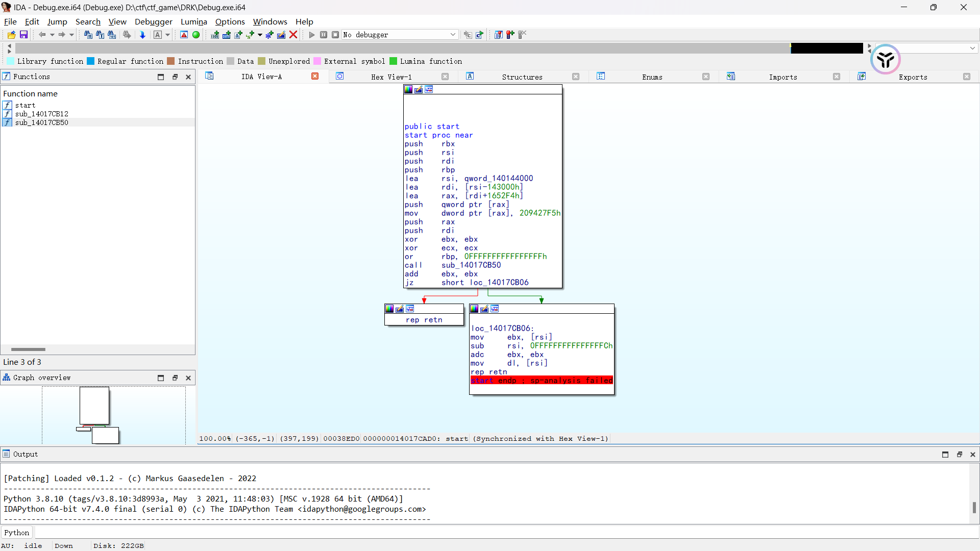Screen dimensions: 980x551
Task: Jump forward with the right arrow icon
Action: [x=61, y=35]
